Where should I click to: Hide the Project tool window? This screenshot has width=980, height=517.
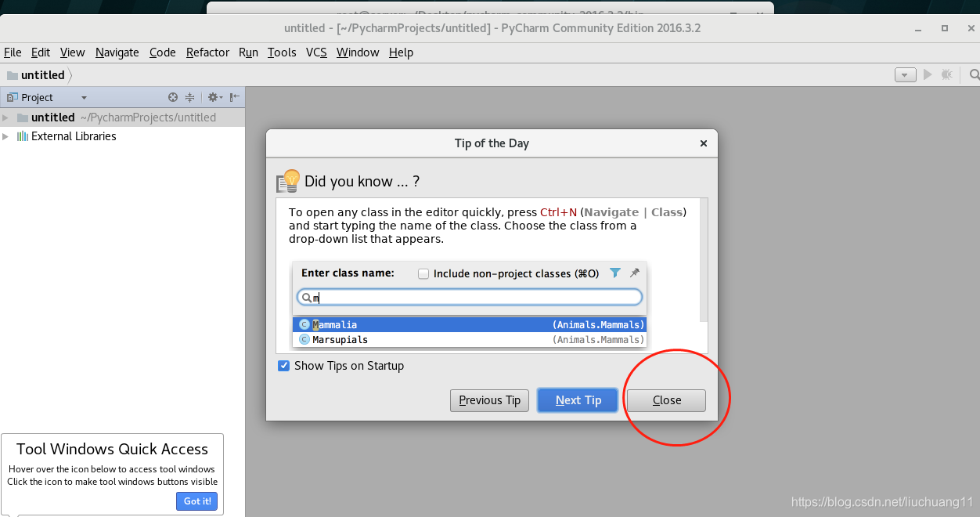pos(235,97)
